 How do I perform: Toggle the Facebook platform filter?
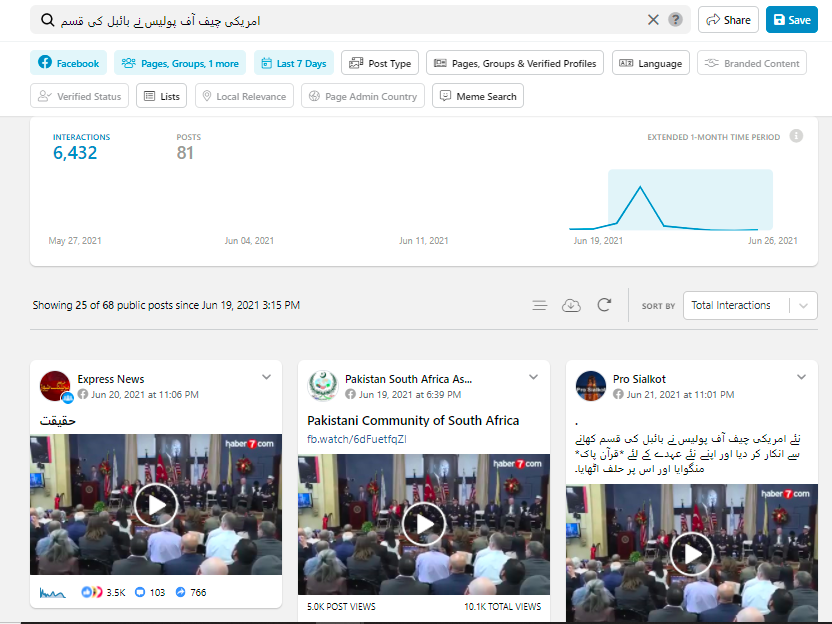[x=69, y=63]
